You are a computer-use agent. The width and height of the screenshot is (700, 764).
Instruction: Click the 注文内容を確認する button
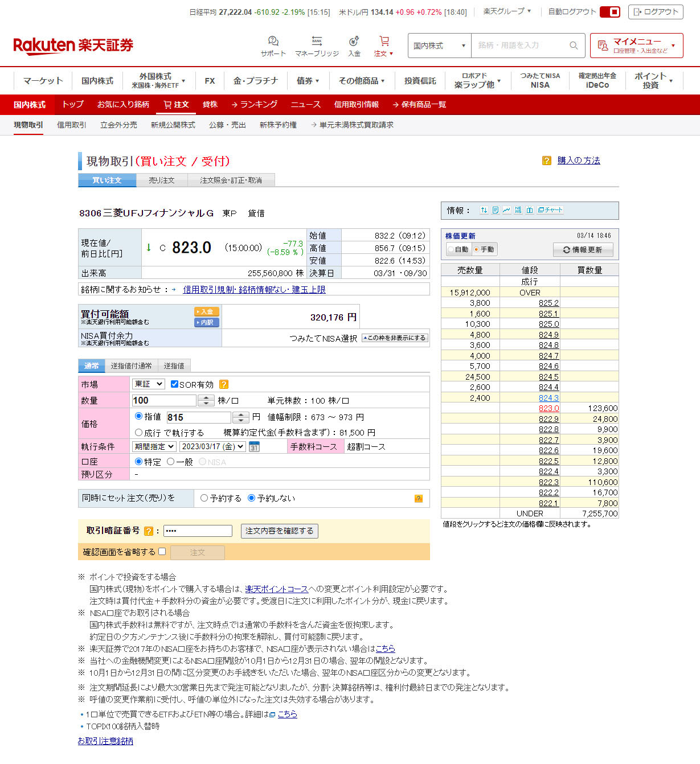click(279, 531)
